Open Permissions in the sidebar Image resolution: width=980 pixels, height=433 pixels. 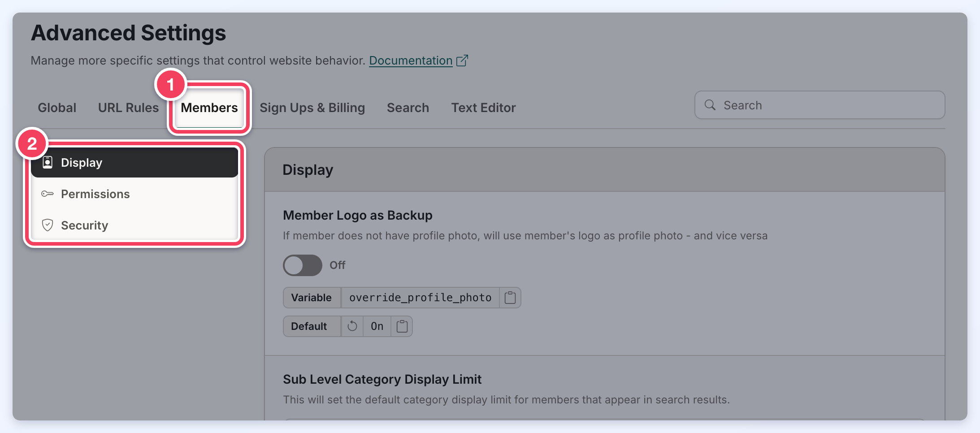(134, 194)
